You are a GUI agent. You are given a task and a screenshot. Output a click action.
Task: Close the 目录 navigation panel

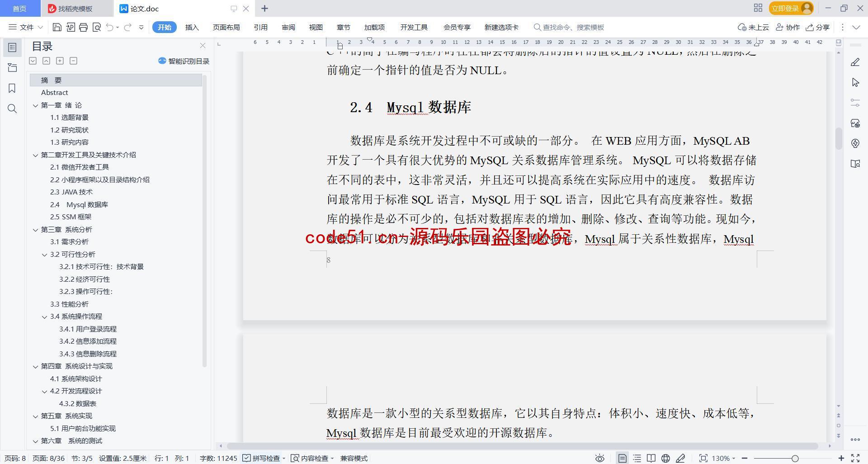(203, 46)
